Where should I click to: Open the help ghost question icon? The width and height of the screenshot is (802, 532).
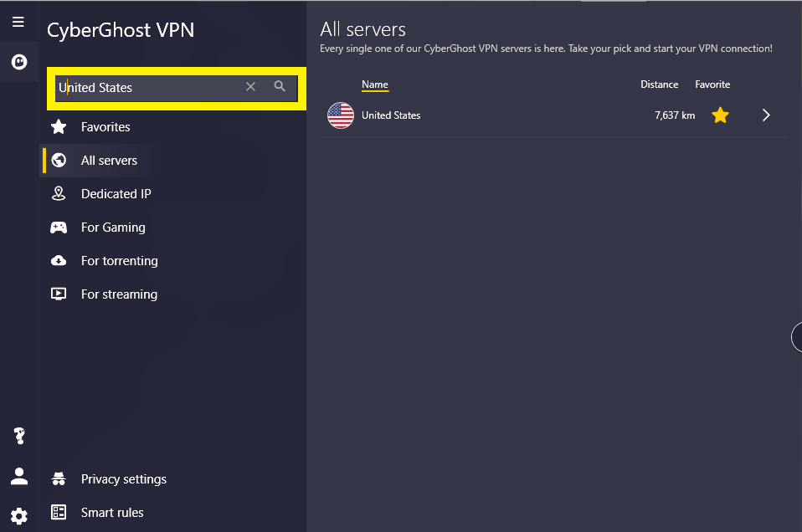click(x=19, y=436)
